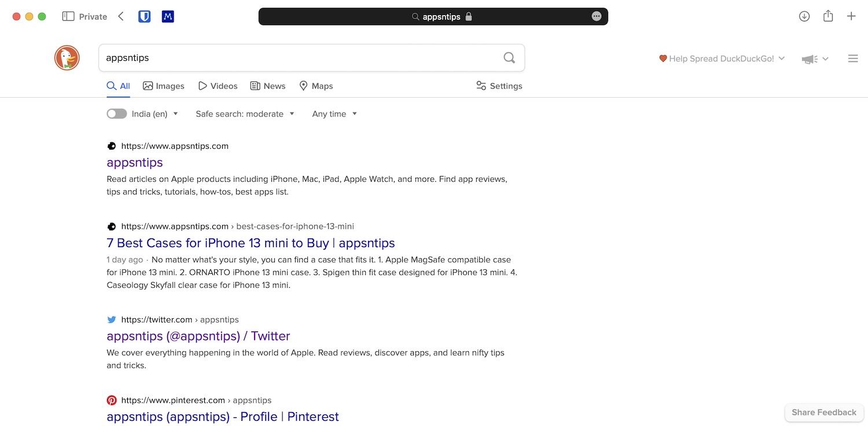
Task: Toggle the India (en) region switch
Action: pos(116,113)
